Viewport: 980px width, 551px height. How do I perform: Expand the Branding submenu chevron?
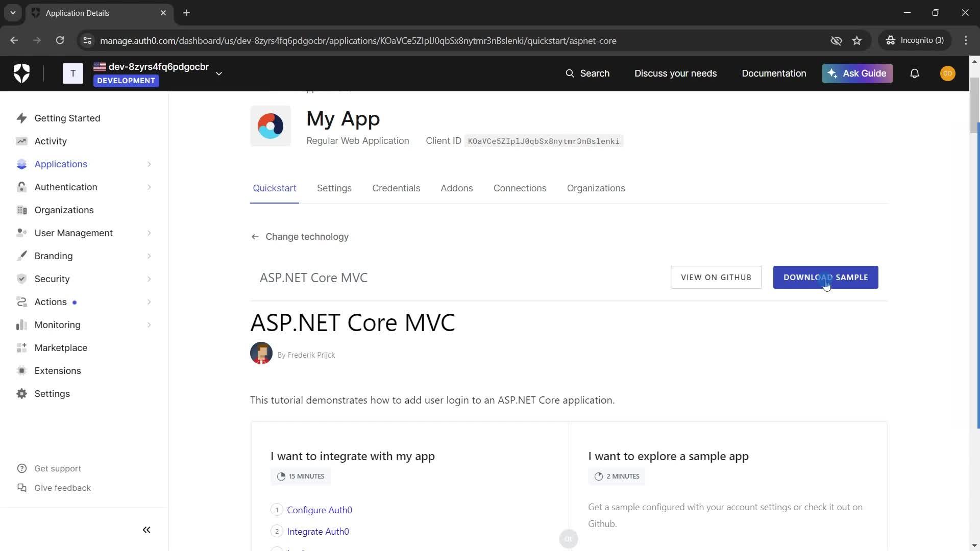pos(149,256)
